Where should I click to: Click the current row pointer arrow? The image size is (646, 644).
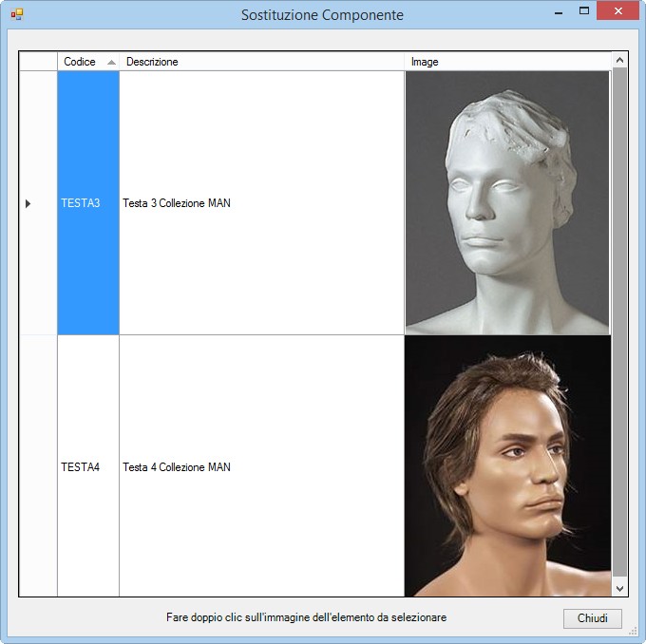pos(28,203)
